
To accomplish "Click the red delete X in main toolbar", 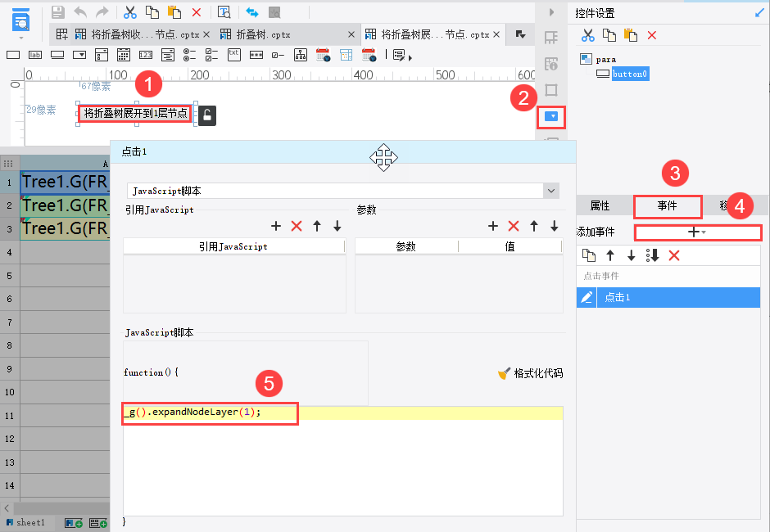I will coord(197,12).
